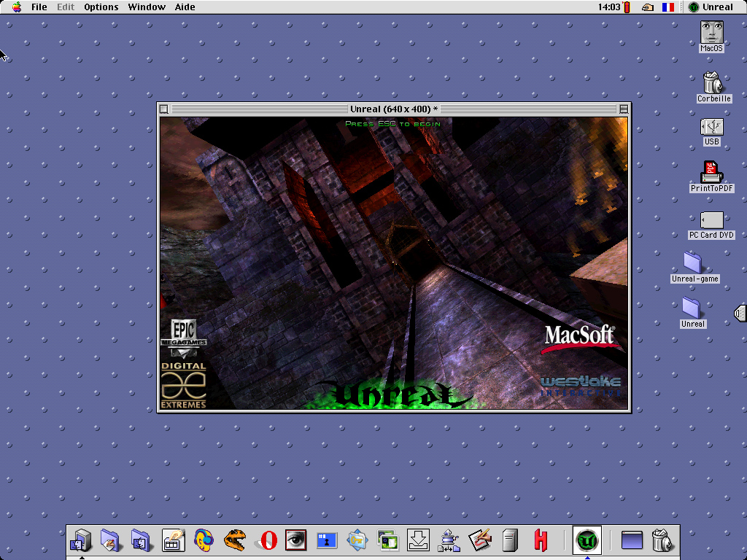Switch to the Unreal icon in dock
The width and height of the screenshot is (747, 560).
click(x=587, y=540)
